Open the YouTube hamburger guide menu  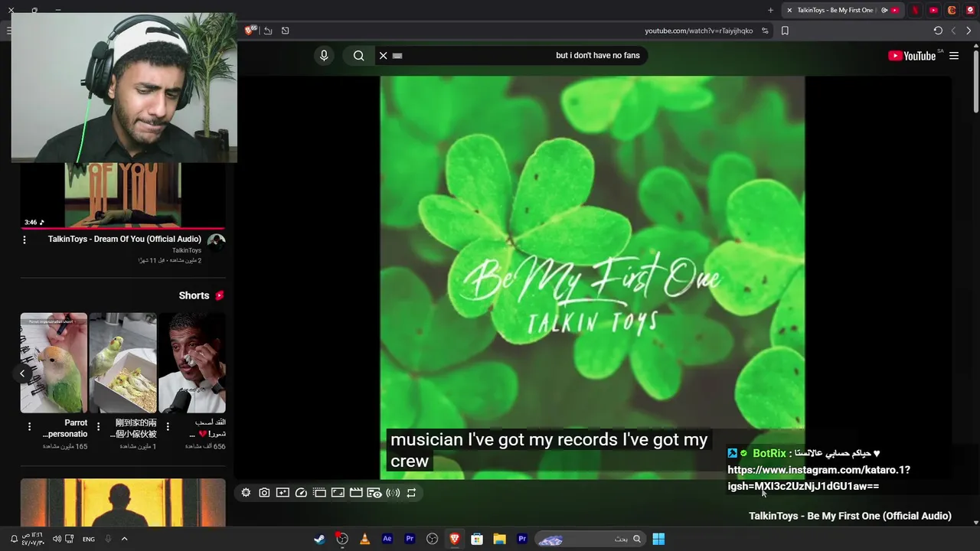click(954, 56)
